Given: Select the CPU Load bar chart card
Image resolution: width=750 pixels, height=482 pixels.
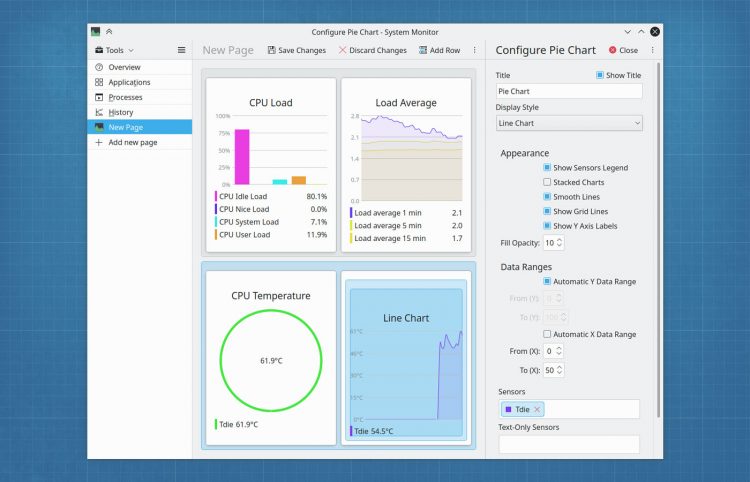Looking at the screenshot, I should pyautogui.click(x=271, y=165).
